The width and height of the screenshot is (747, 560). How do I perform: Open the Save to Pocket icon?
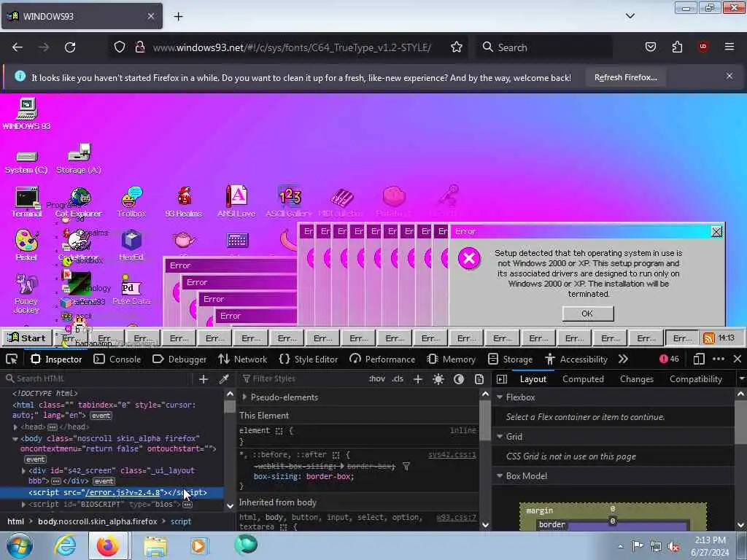pyautogui.click(x=651, y=47)
